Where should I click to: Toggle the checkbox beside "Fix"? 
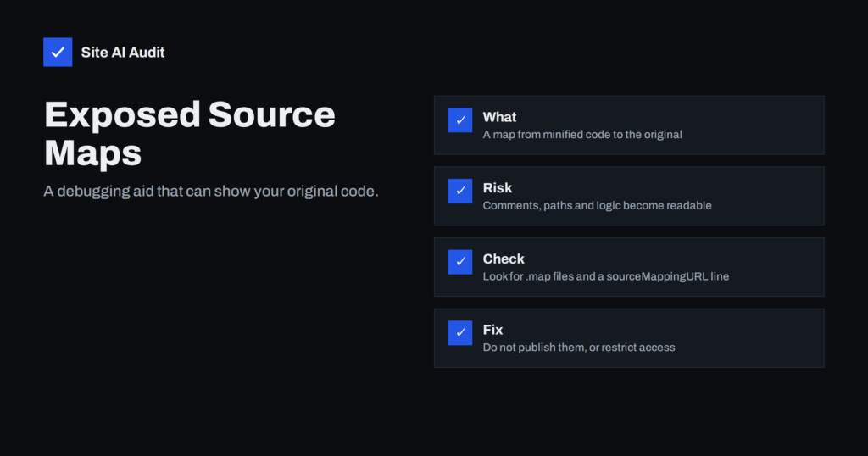point(460,332)
